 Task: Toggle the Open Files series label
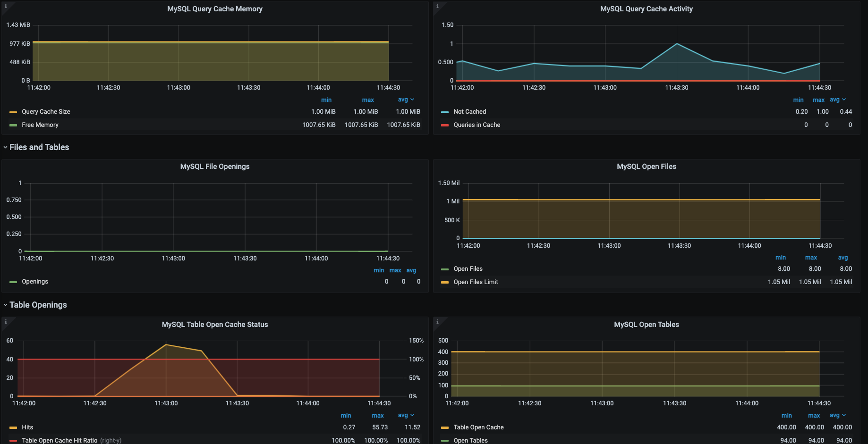coord(468,269)
